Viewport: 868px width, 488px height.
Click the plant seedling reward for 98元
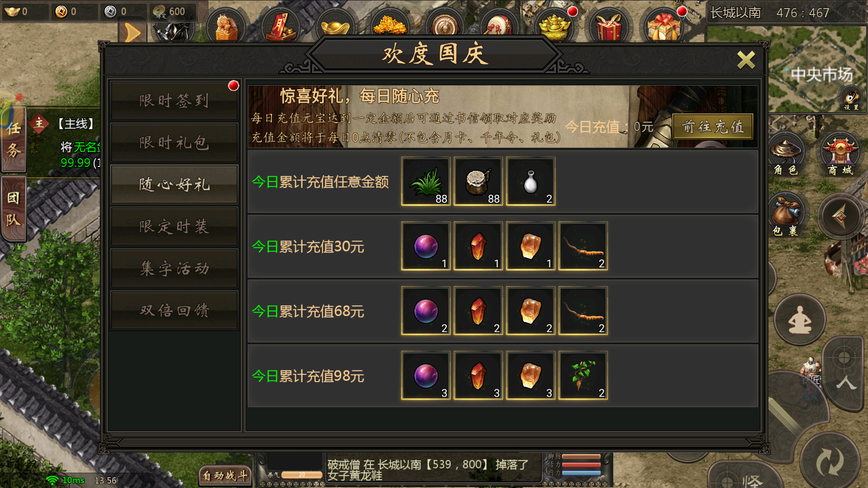(x=583, y=376)
